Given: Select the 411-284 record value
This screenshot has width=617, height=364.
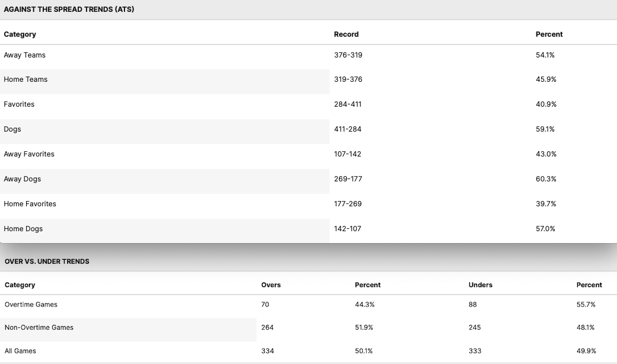Looking at the screenshot, I should [x=347, y=129].
